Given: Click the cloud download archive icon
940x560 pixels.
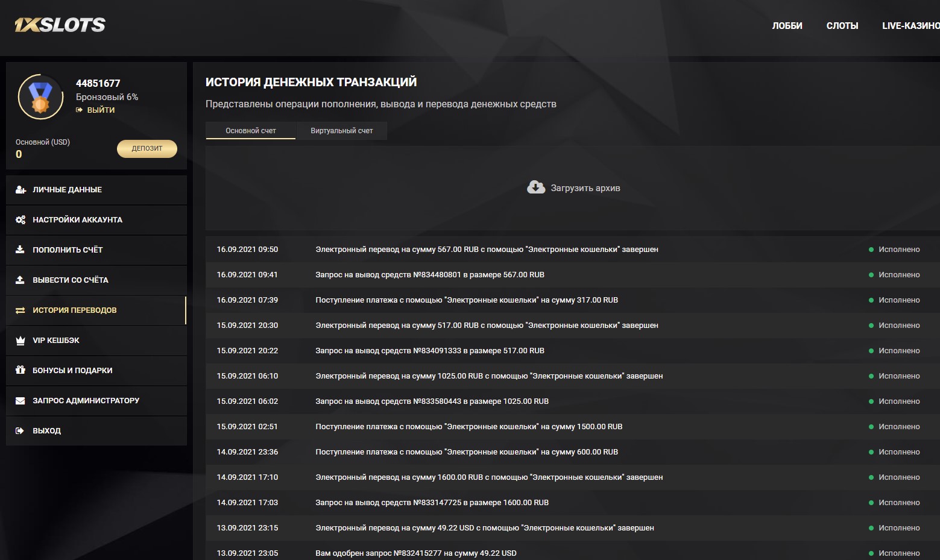Looking at the screenshot, I should 536,187.
